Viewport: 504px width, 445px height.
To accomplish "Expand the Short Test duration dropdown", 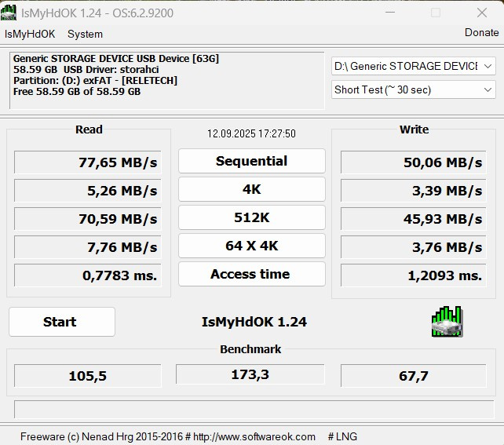I will click(413, 90).
